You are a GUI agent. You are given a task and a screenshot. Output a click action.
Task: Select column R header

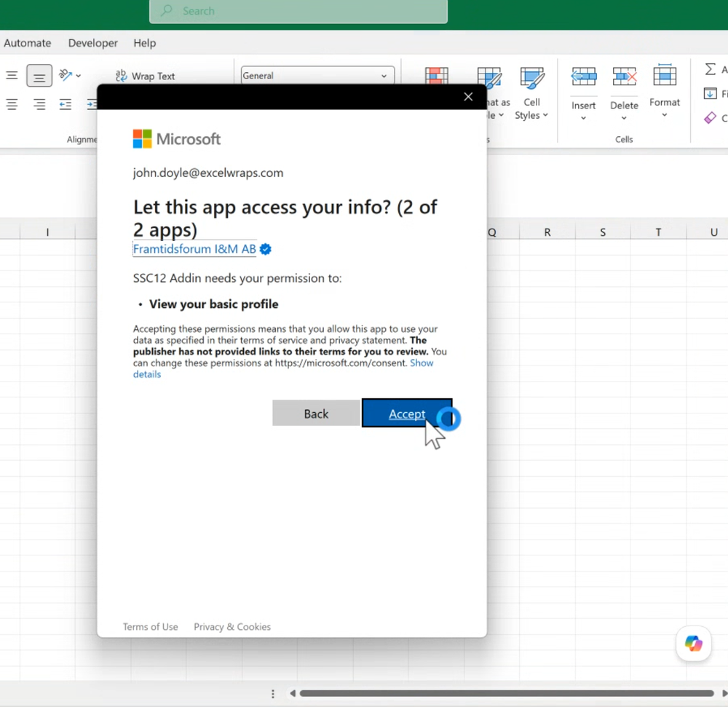pyautogui.click(x=547, y=232)
